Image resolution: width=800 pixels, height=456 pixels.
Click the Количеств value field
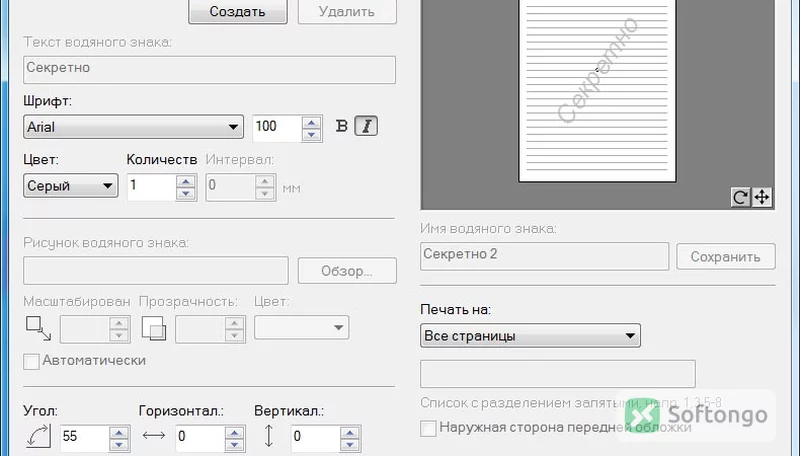pos(152,187)
